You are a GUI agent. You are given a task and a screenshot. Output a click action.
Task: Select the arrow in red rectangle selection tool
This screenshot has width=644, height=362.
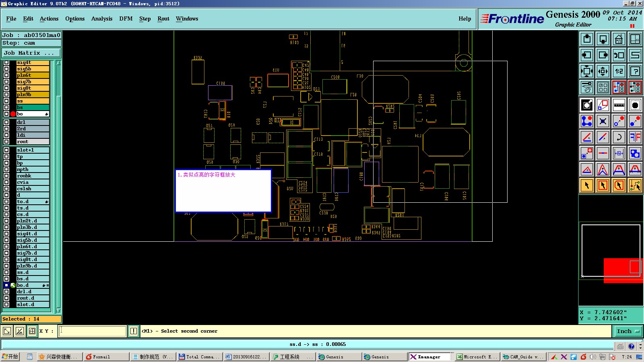click(603, 185)
